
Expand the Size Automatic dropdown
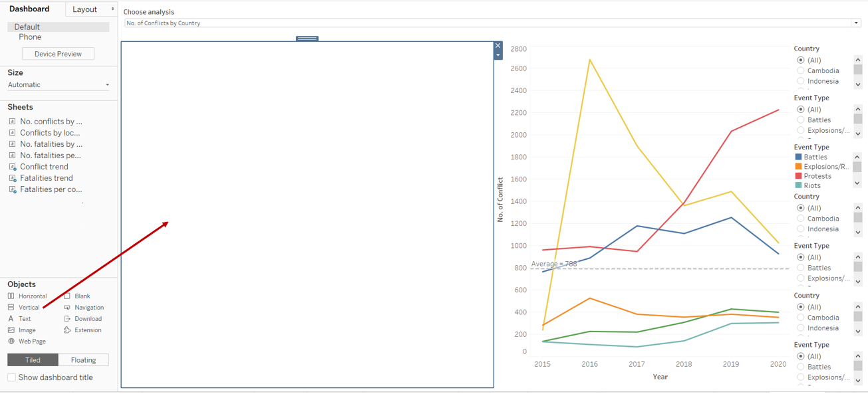tap(107, 85)
